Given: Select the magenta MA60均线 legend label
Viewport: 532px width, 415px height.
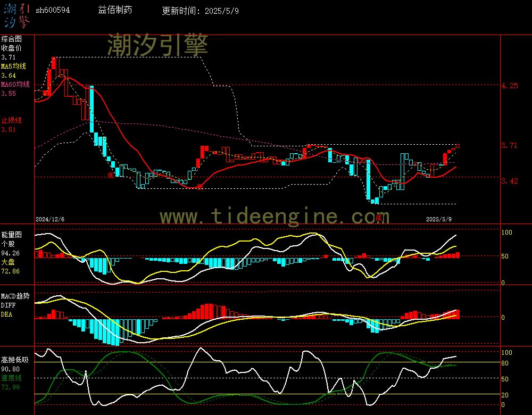Looking at the screenshot, I should coord(15,84).
